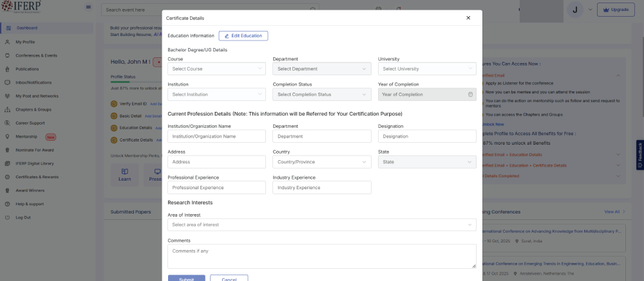Click the Edit Education button
The height and width of the screenshot is (281, 644).
point(243,36)
